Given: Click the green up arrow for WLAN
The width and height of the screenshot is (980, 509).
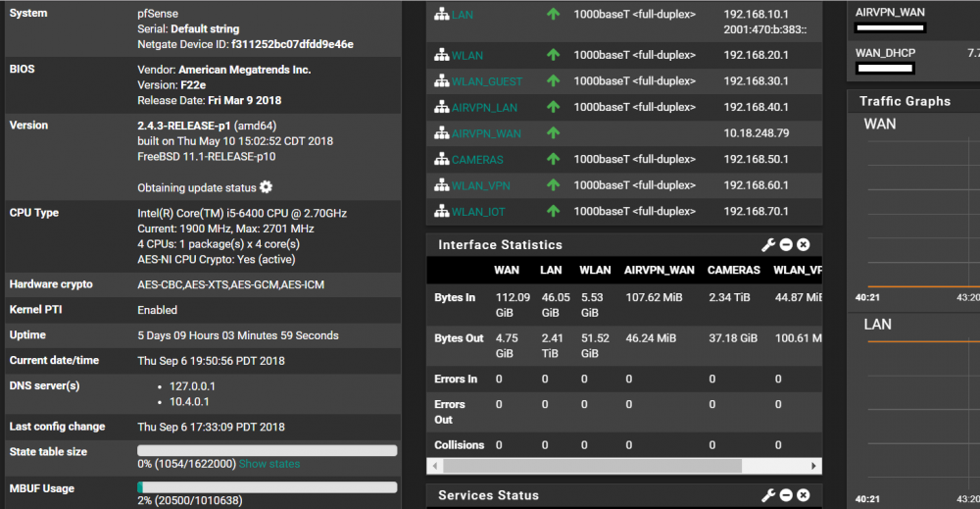Looking at the screenshot, I should 553,54.
